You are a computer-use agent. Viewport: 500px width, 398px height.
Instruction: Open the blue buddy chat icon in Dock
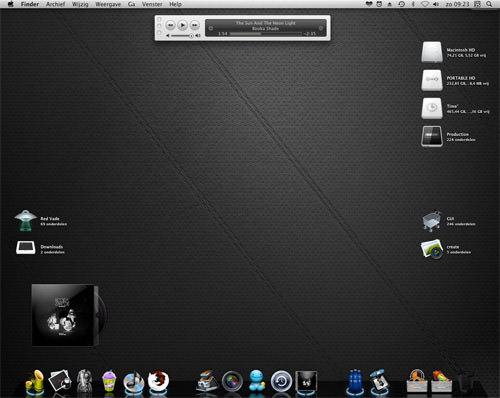pyautogui.click(x=257, y=380)
